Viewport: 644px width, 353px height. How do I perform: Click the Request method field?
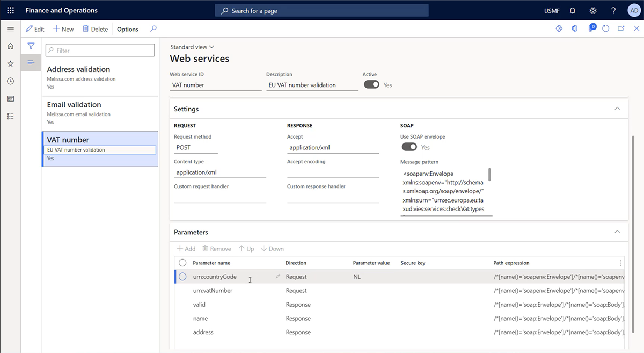tap(196, 147)
